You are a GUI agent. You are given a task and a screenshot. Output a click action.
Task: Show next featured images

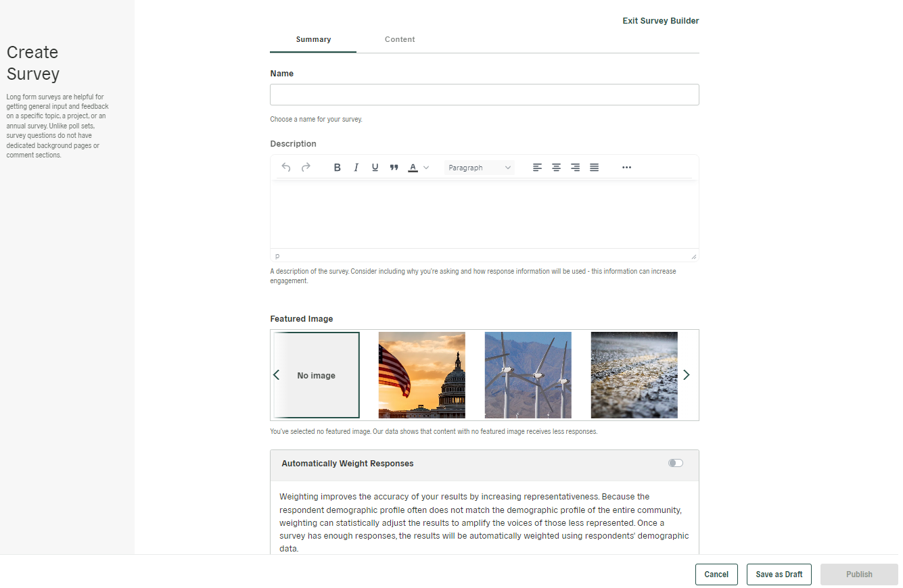(687, 375)
